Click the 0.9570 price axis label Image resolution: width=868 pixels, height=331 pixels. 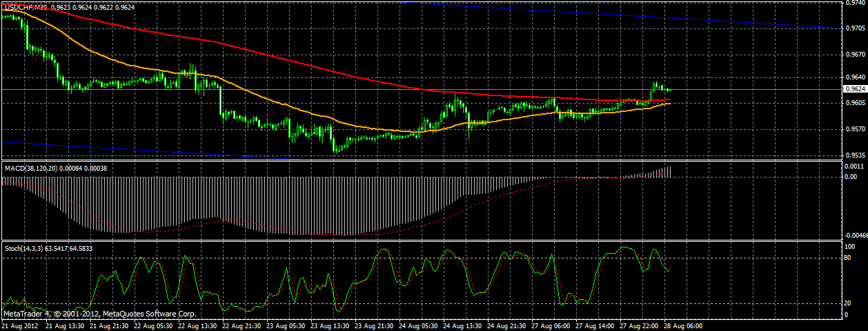855,129
